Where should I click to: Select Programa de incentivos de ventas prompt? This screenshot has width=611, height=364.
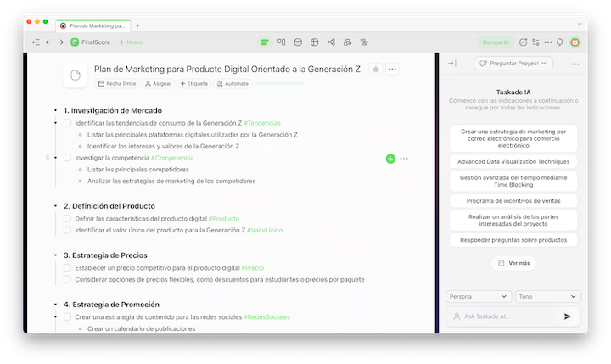[x=513, y=201]
